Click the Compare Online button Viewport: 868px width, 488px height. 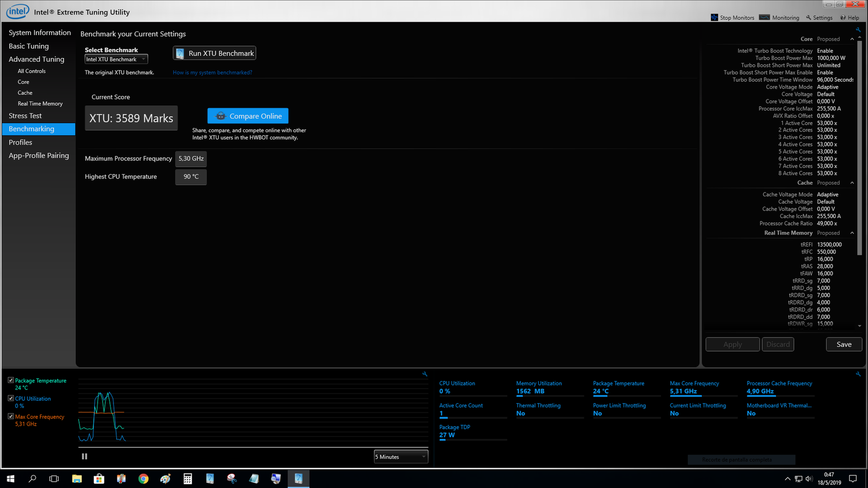[248, 116]
